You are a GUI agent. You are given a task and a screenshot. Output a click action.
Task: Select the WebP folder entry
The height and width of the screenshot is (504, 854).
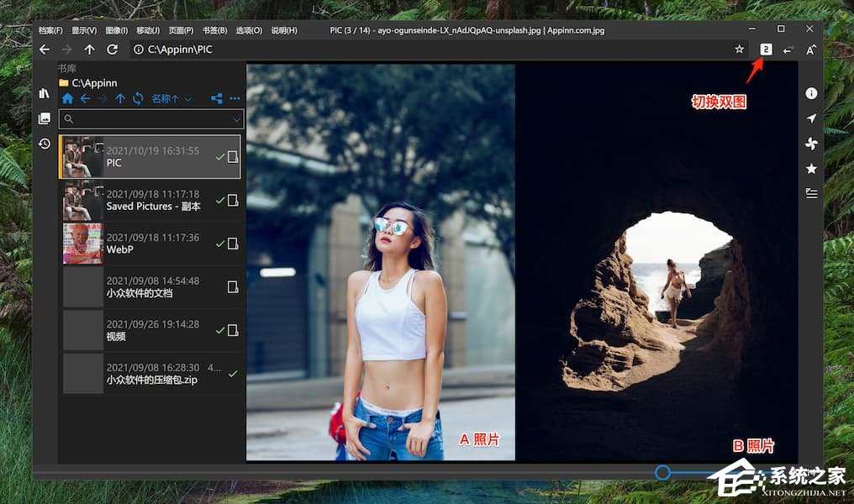click(150, 244)
